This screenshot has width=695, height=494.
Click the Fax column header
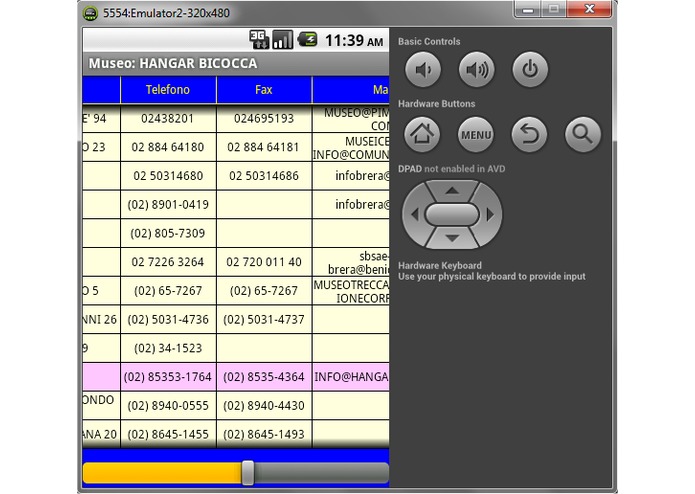coord(264,90)
